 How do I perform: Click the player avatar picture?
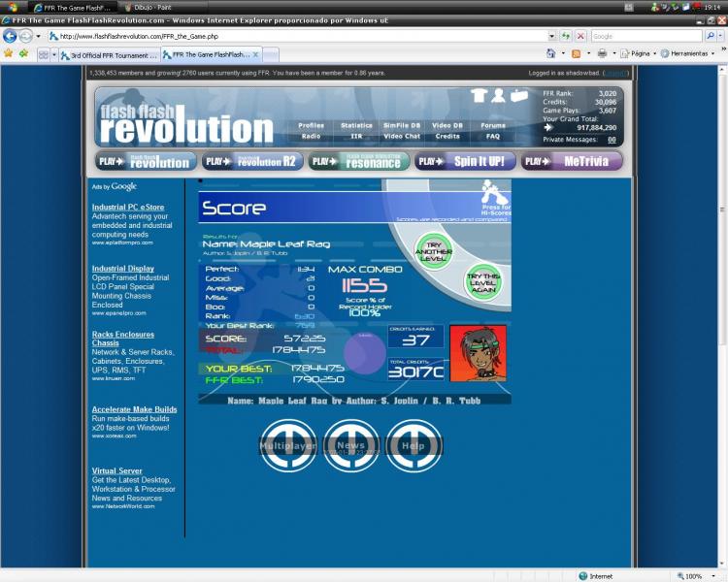click(477, 353)
